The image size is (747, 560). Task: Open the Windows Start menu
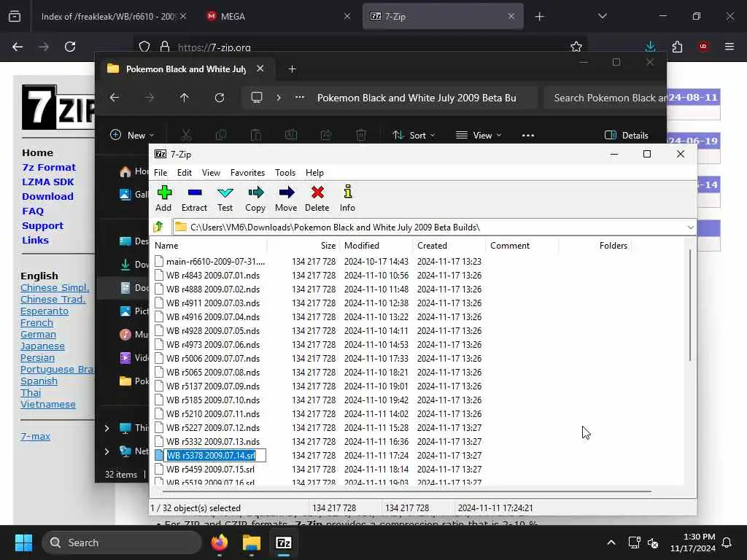23,542
